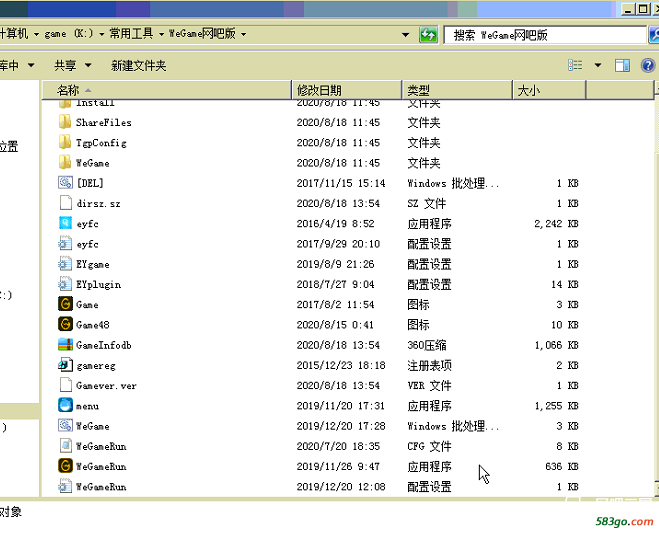Viewport: 659px width, 537px height.
Task: Select the WeGameRun application (636 KB)
Action: (101, 466)
